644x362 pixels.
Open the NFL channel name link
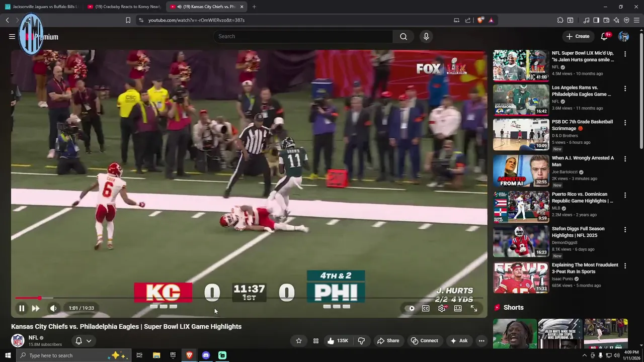(x=33, y=338)
